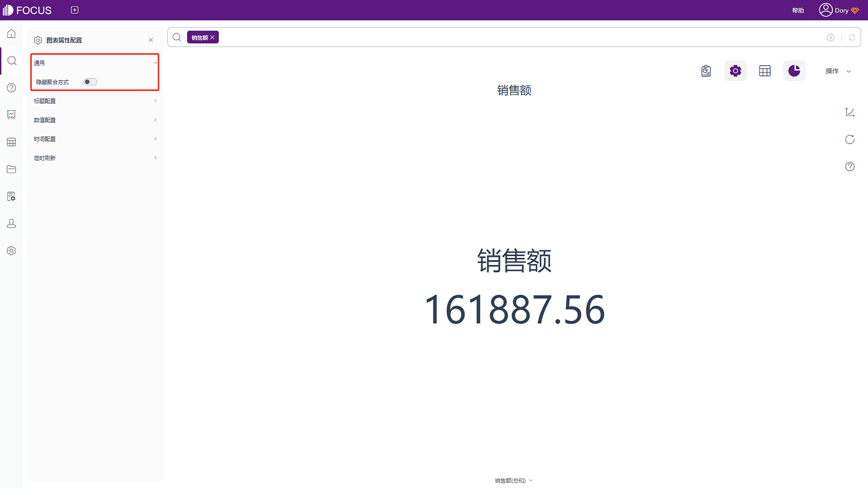Screen dimensions: 868x488
Task: Open the snapshot clipboard icon
Action: [706, 71]
